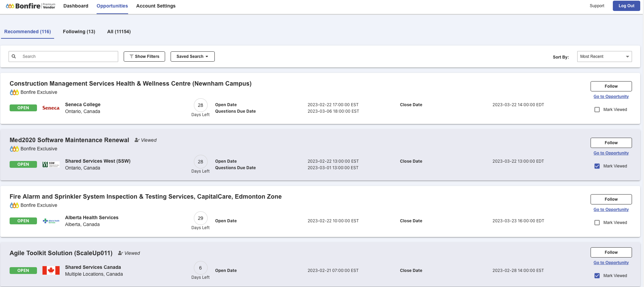This screenshot has width=644, height=287.
Task: Click the OPEN status badge for Shared Services Canada
Action: [23, 271]
